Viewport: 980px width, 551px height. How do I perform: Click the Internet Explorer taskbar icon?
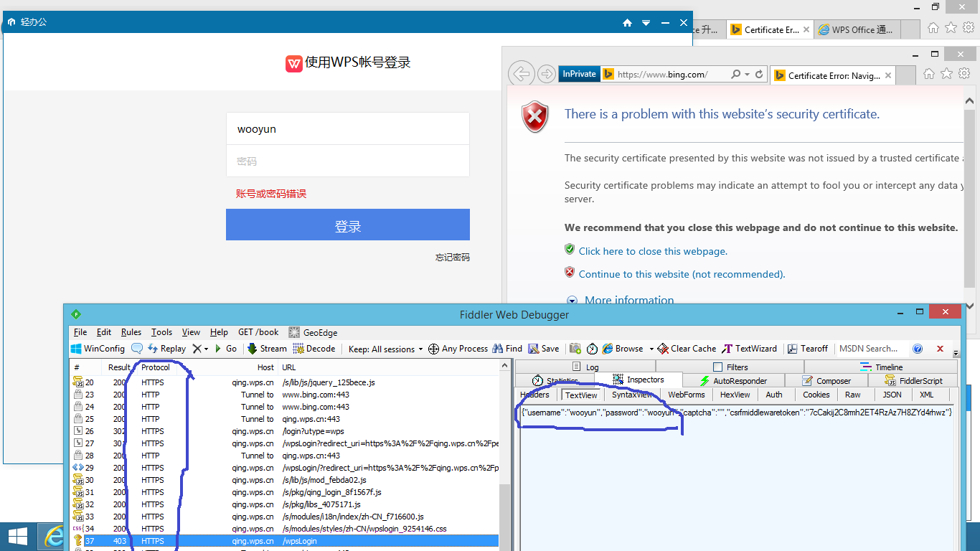coord(55,537)
